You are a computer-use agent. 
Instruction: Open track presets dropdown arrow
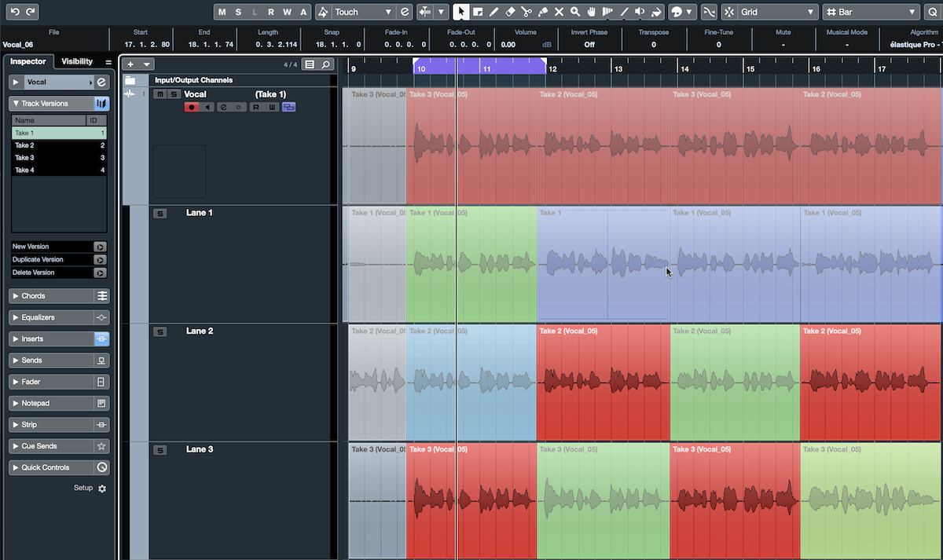tap(146, 64)
